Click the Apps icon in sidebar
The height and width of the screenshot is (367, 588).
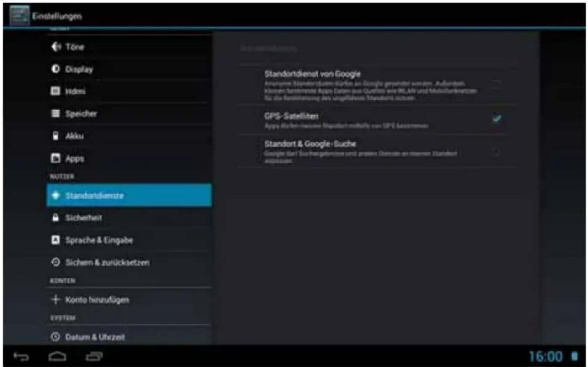[x=55, y=159]
